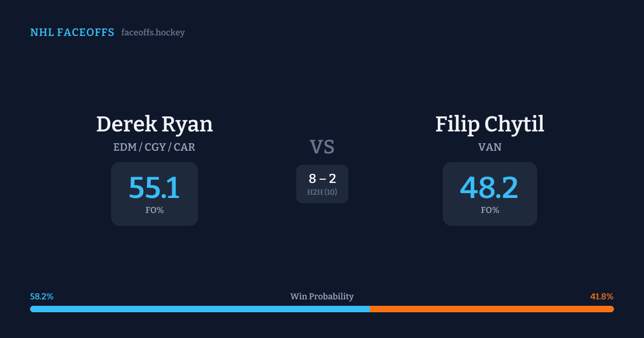Click the blue segment of the probability bar
This screenshot has width=644, height=338.
[200, 309]
